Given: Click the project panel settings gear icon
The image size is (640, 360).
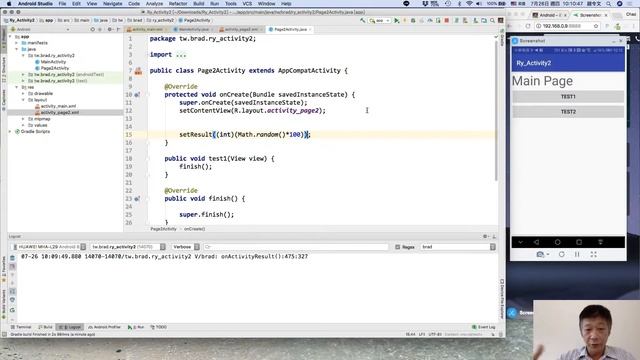Looking at the screenshot, I should click(109, 29).
